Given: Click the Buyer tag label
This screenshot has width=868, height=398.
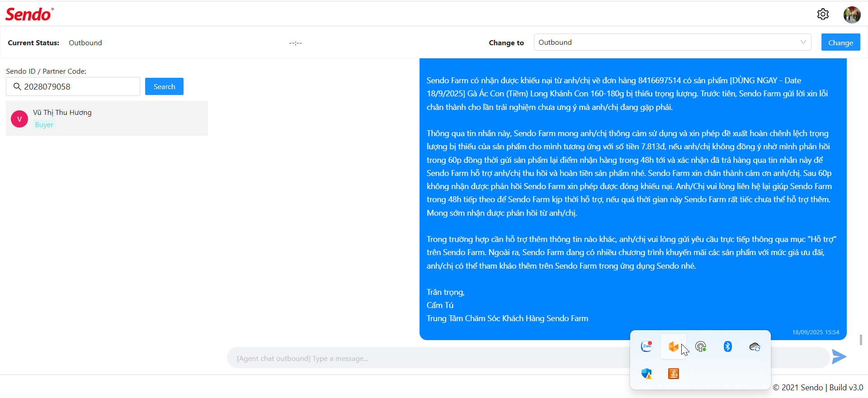Looking at the screenshot, I should point(44,125).
